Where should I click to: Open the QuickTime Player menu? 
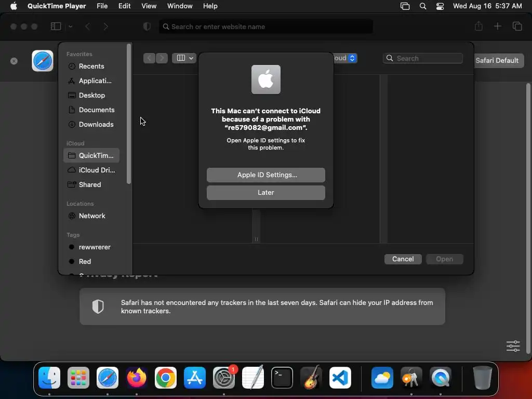tap(57, 6)
